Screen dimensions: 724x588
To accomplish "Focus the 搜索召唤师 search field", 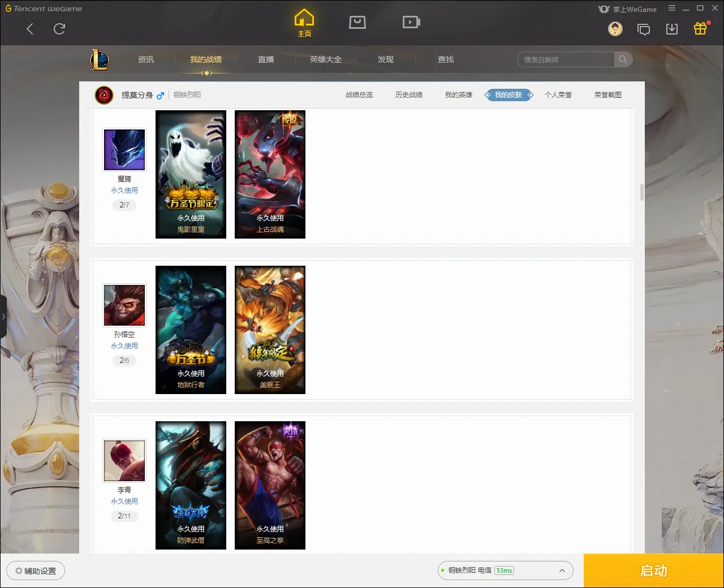I will click(x=566, y=59).
